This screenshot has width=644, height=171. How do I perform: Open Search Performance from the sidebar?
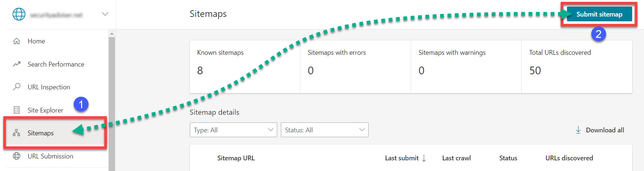click(56, 64)
